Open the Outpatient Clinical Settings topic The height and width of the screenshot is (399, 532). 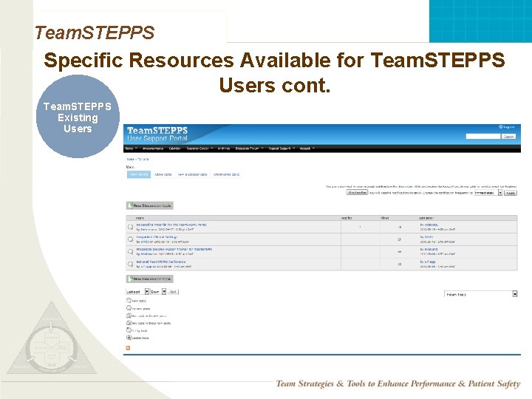[157, 237]
